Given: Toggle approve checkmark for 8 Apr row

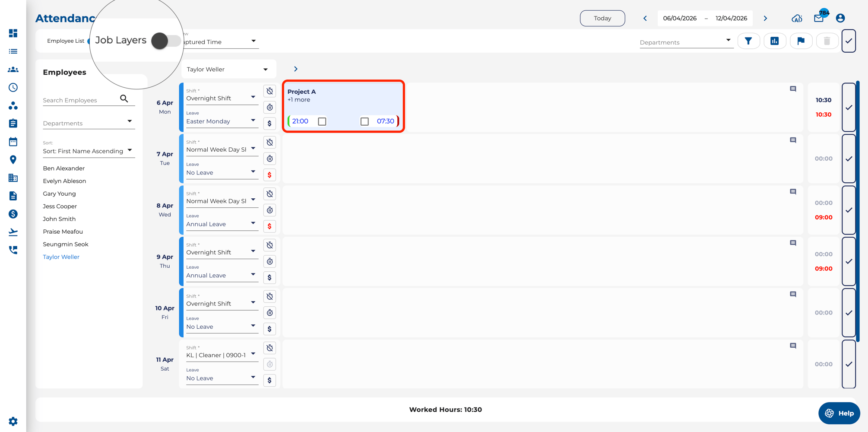Looking at the screenshot, I should click(849, 210).
